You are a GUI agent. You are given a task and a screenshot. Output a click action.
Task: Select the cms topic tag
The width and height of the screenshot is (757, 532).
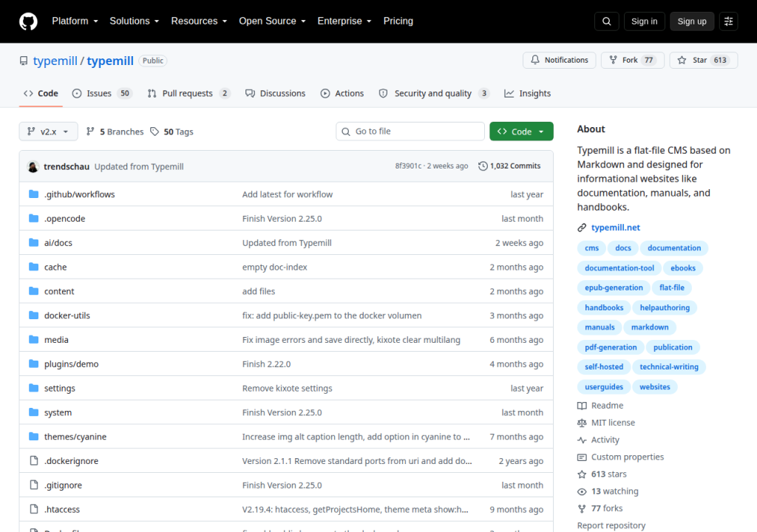(591, 248)
